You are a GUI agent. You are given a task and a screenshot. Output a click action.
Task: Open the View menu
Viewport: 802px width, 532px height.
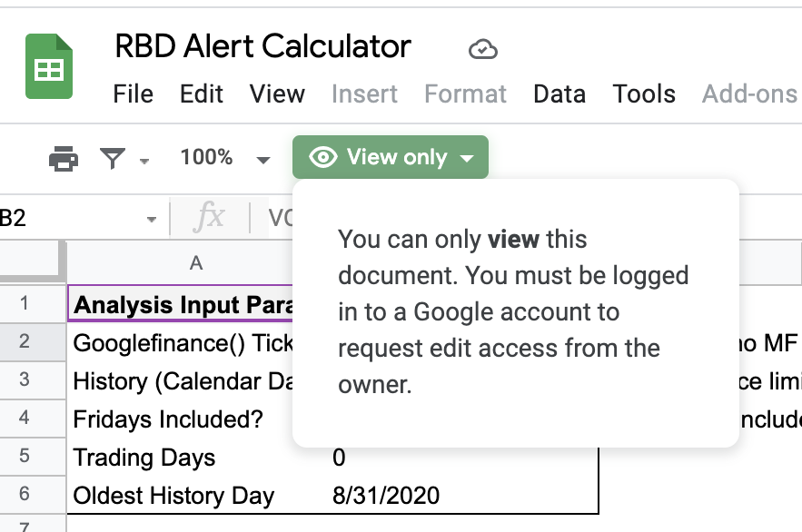click(x=277, y=94)
